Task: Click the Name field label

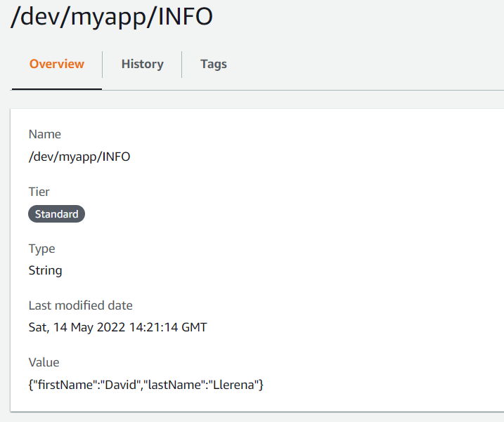Action: 44,134
